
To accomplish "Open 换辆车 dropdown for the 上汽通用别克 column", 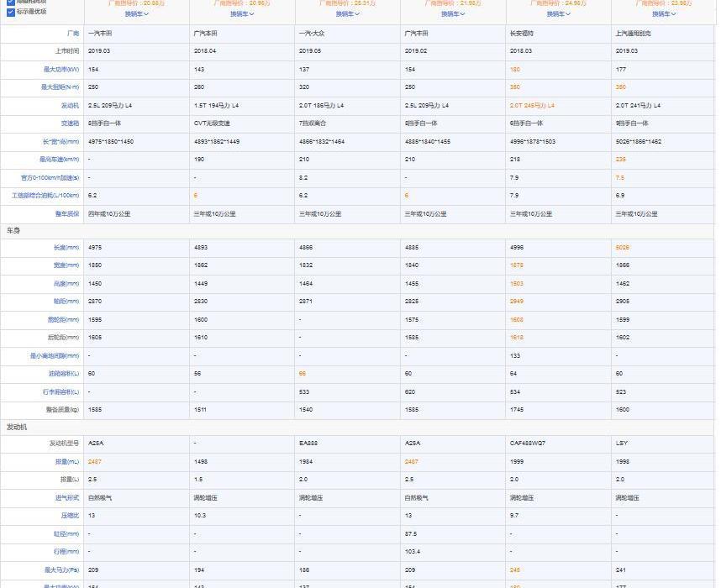I will click(664, 14).
